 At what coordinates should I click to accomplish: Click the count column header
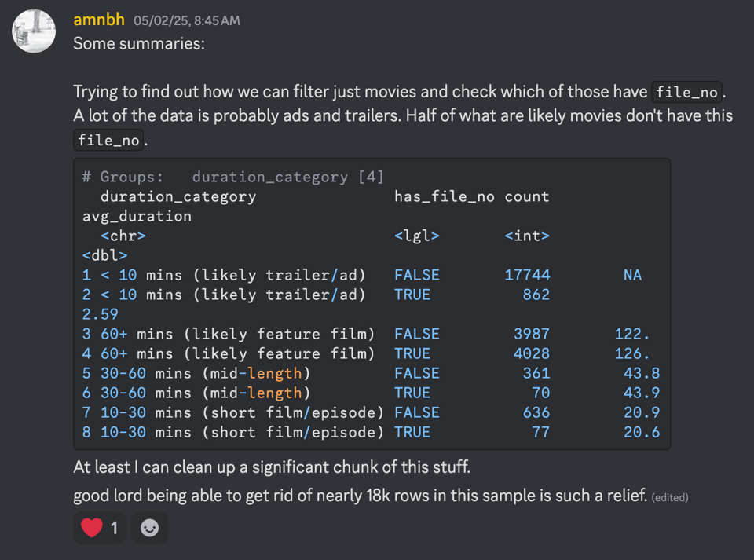coord(526,196)
